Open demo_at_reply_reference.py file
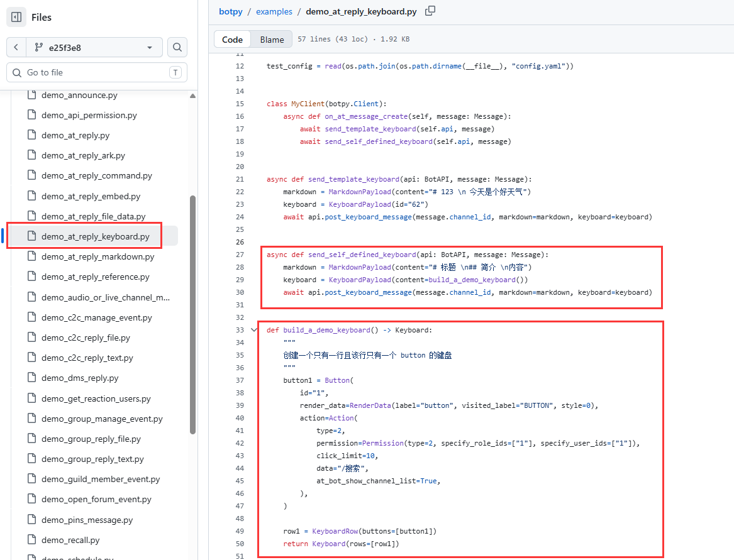This screenshot has width=734, height=560. pyautogui.click(x=96, y=277)
